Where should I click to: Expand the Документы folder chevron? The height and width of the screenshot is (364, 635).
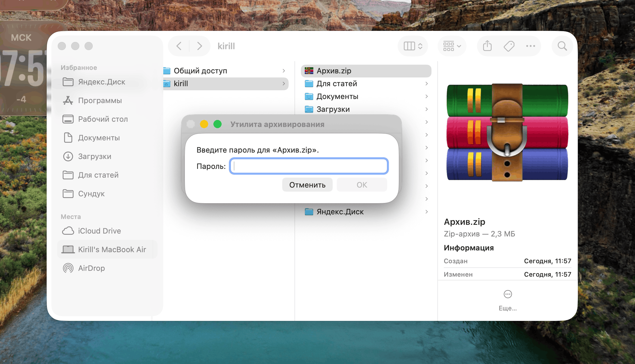[426, 96]
